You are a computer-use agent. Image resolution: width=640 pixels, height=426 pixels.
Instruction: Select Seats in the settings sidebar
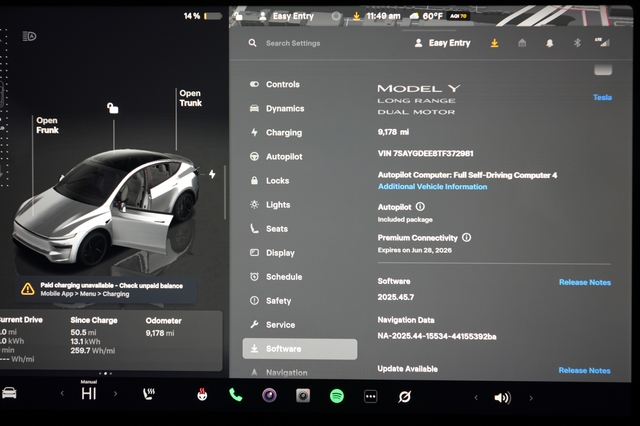click(x=269, y=229)
